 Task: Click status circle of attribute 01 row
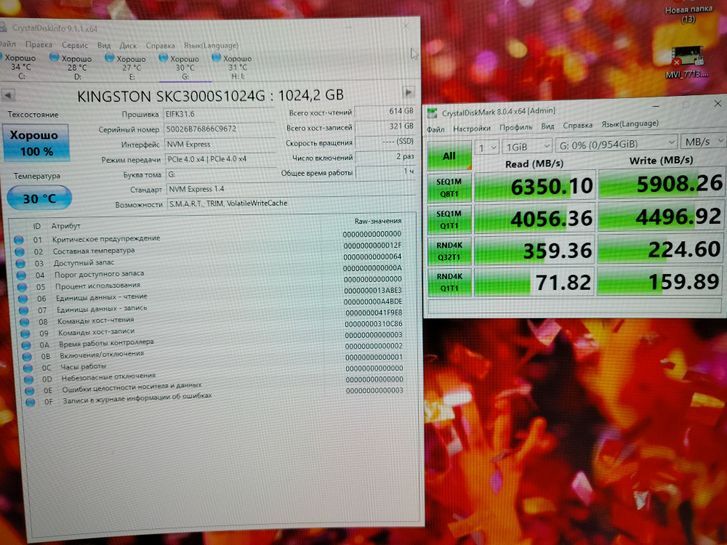(x=22, y=240)
